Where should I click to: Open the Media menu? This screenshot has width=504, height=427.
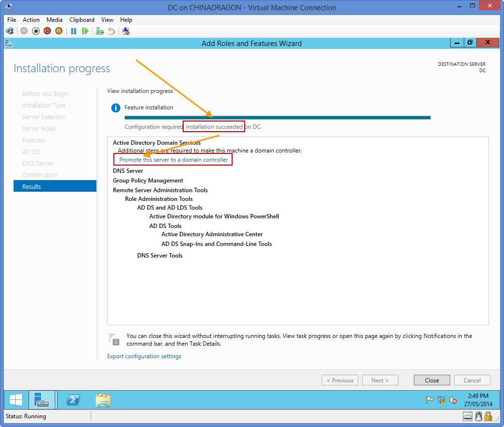click(54, 20)
